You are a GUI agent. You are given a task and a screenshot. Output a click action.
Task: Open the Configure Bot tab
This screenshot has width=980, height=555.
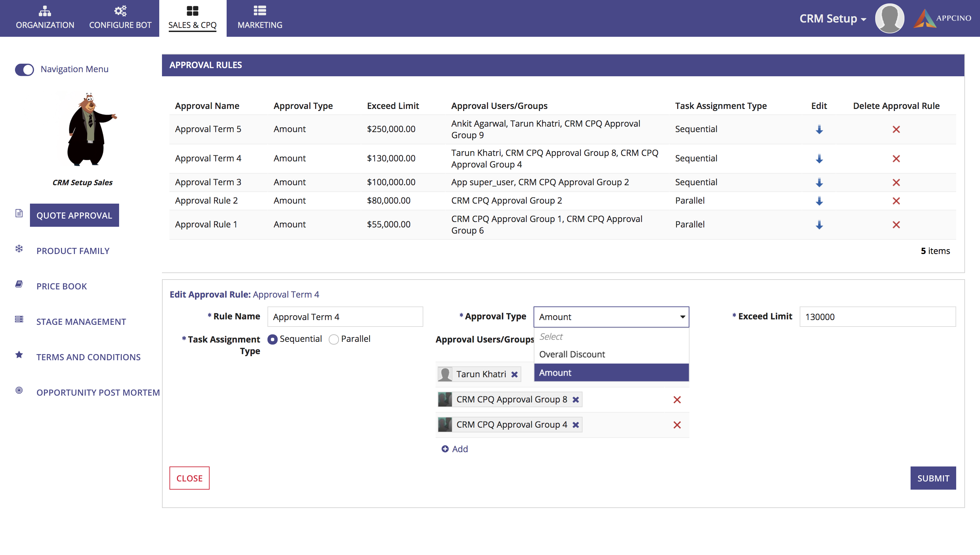[x=120, y=18]
